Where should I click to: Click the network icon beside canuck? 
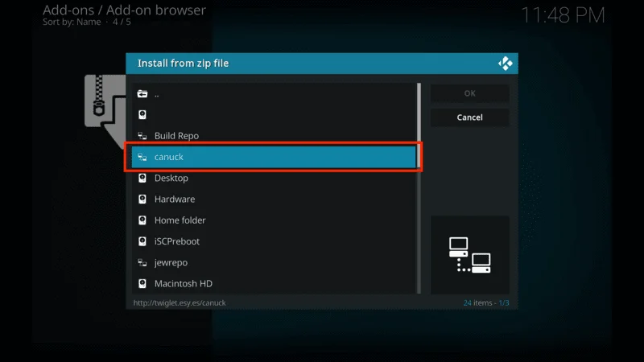tap(142, 157)
